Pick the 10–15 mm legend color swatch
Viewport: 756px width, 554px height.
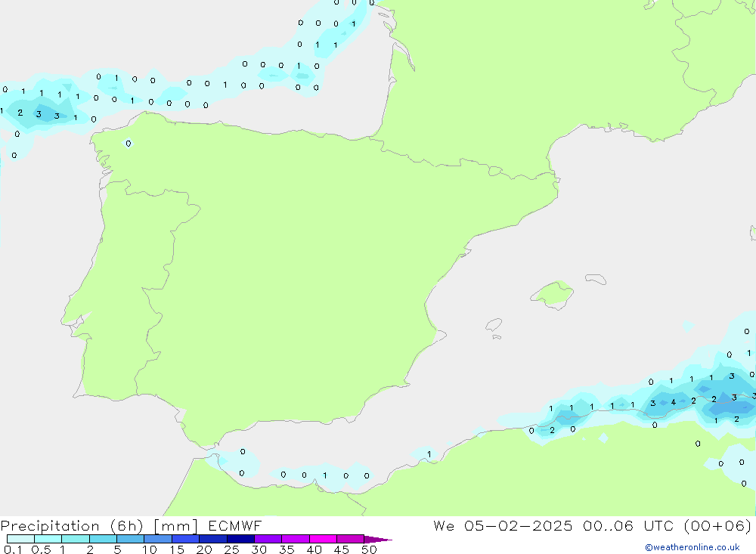(x=158, y=539)
